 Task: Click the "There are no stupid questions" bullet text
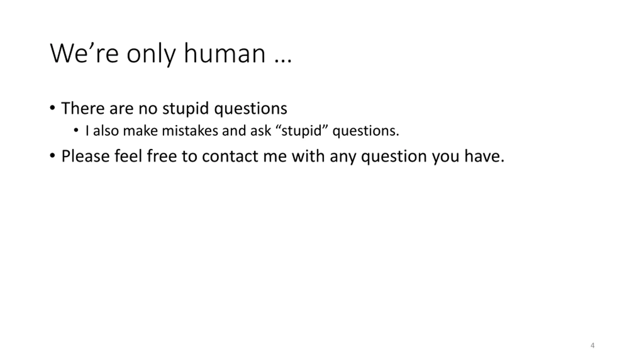click(x=174, y=109)
